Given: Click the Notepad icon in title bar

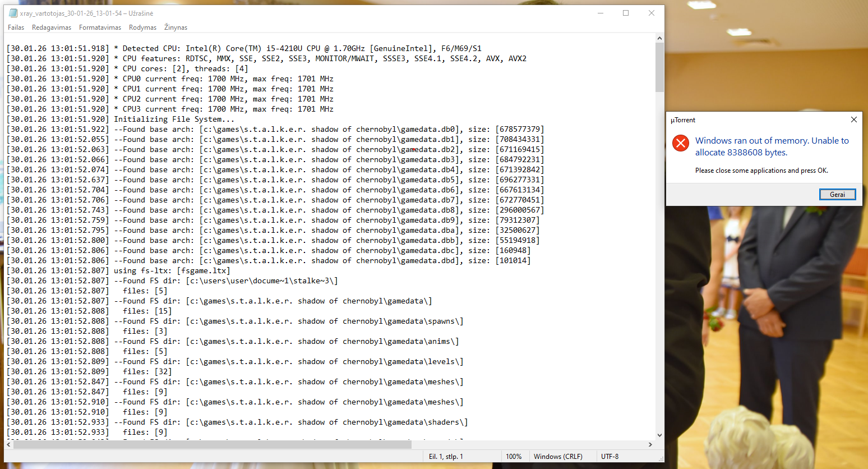Looking at the screenshot, I should click(x=13, y=13).
